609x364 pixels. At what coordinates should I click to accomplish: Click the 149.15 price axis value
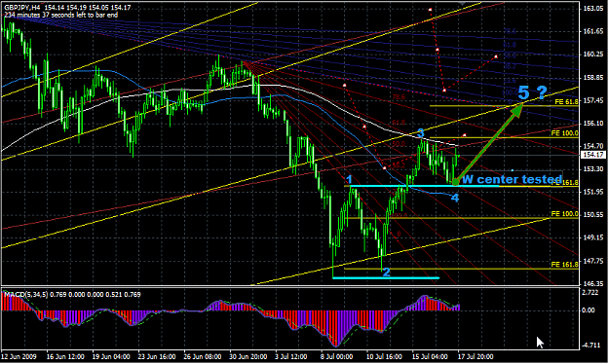pyautogui.click(x=593, y=237)
